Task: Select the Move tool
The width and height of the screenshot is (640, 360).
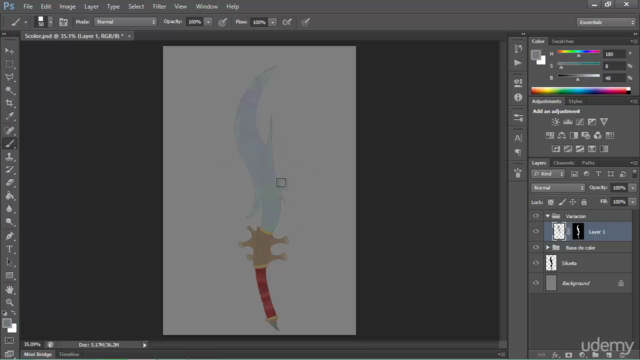Action: [x=9, y=51]
